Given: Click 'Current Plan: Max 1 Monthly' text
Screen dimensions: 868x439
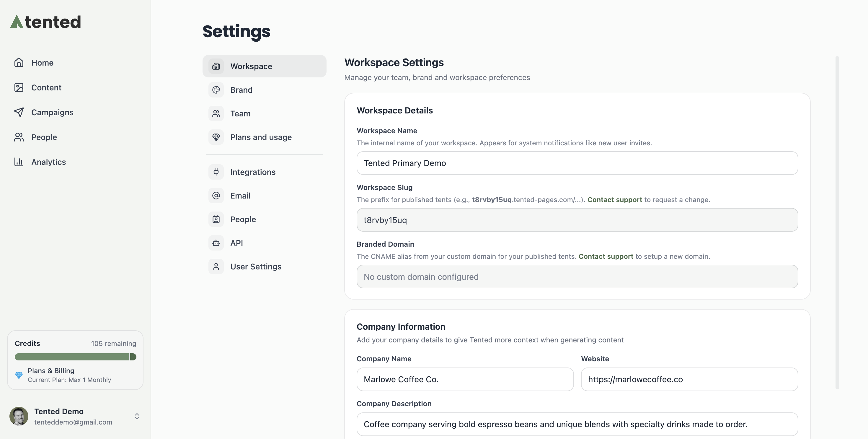Looking at the screenshot, I should (x=69, y=380).
